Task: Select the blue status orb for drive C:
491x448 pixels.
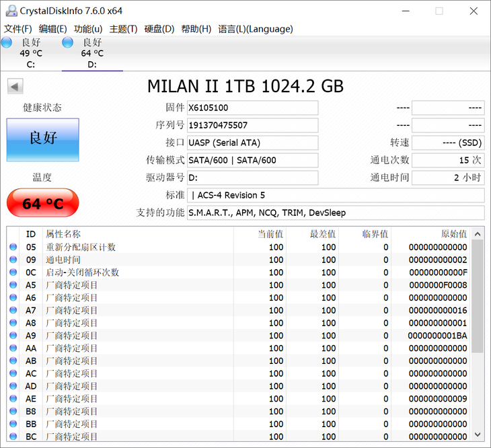Action: point(7,42)
